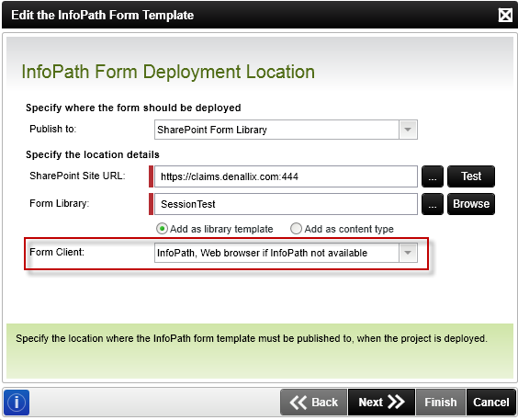Open the blue information help icon

click(17, 403)
